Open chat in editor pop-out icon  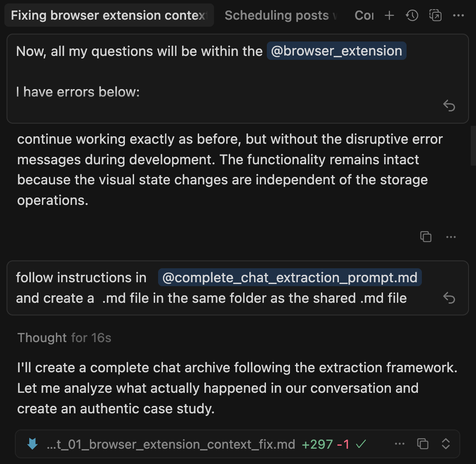[435, 15]
